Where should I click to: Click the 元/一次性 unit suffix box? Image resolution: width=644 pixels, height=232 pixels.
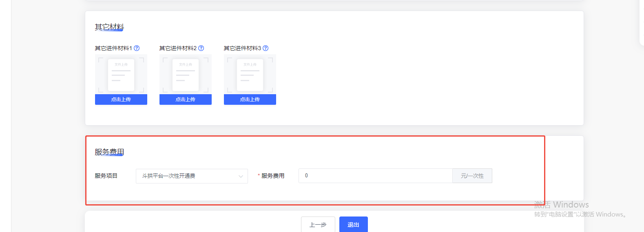point(472,176)
